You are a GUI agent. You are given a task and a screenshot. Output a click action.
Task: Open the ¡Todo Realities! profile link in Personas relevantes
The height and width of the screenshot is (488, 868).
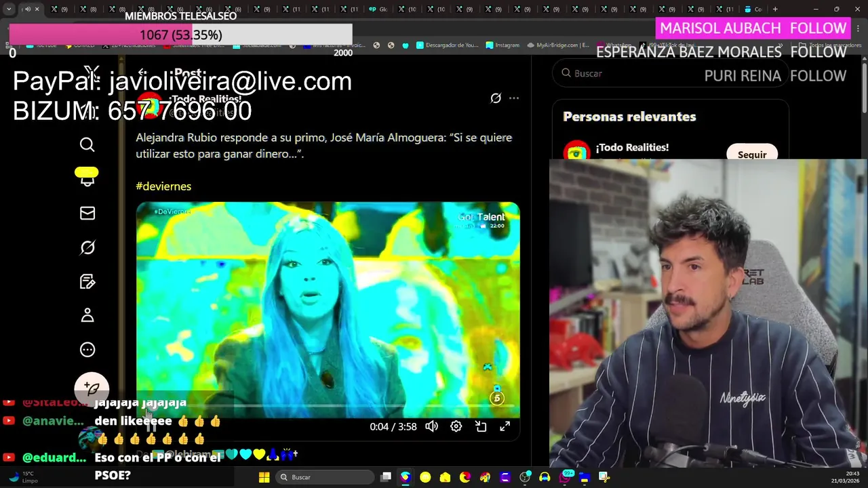click(632, 147)
